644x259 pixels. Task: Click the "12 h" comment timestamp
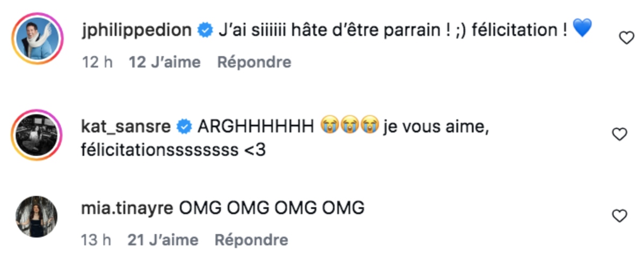[x=97, y=62]
